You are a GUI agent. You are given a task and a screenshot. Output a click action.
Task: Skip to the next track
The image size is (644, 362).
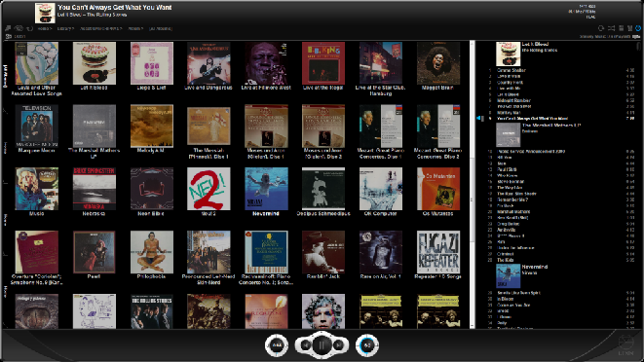pyautogui.click(x=338, y=345)
